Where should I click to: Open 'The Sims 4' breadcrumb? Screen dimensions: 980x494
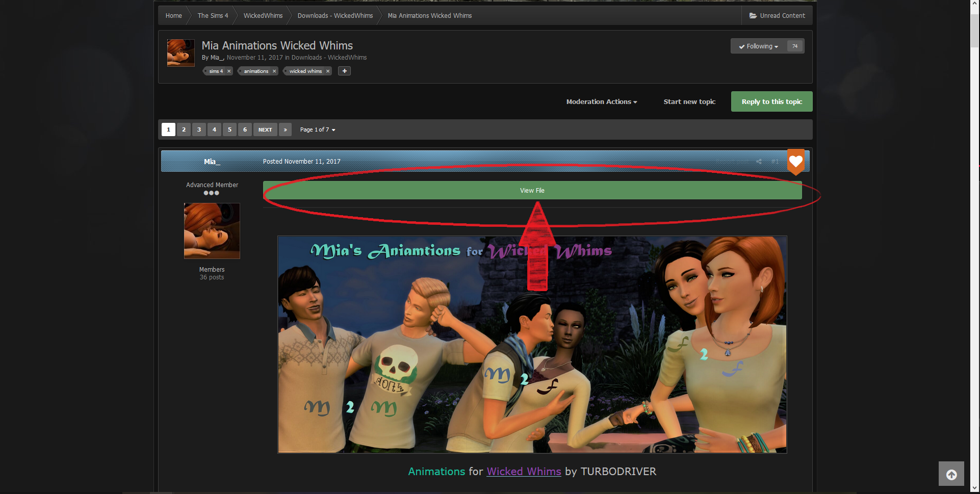click(x=213, y=16)
